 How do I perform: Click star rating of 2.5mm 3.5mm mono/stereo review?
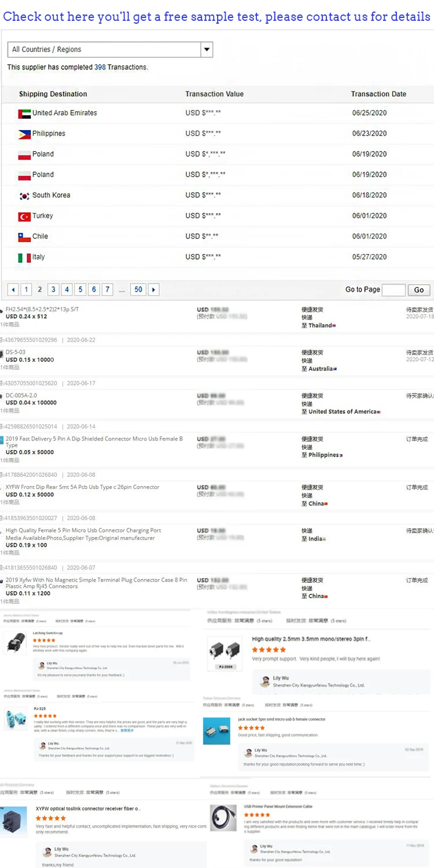(x=269, y=650)
